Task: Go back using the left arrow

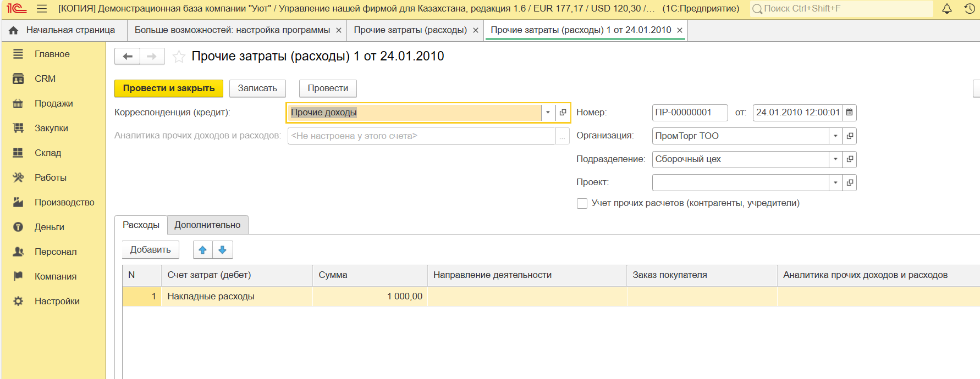Action: point(128,57)
